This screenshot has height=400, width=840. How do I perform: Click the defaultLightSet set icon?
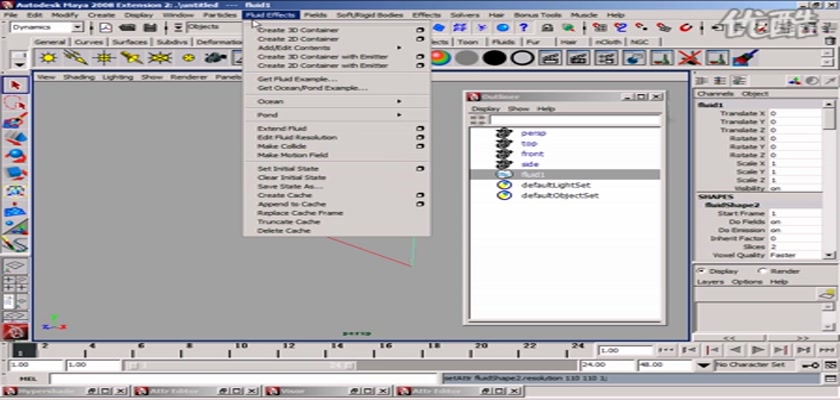[504, 185]
